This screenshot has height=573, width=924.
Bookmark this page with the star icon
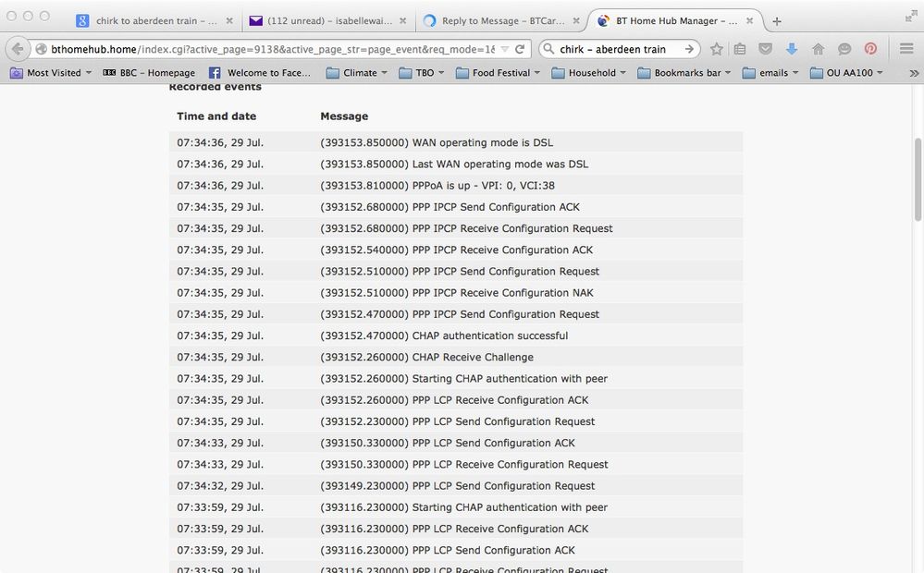tap(717, 49)
